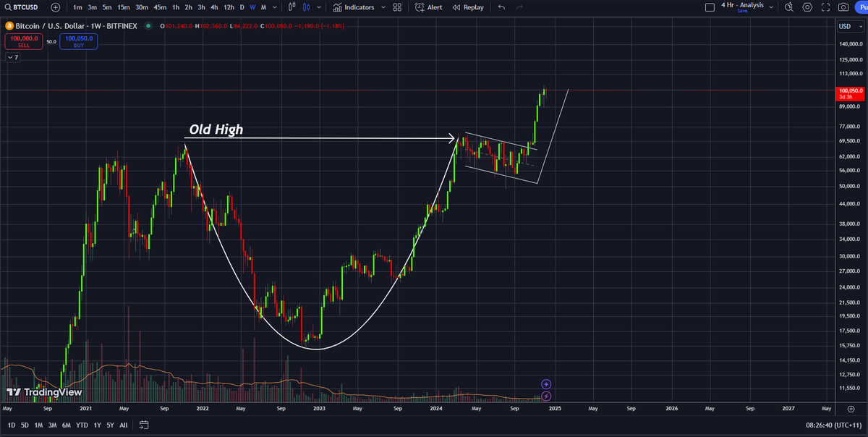This screenshot has height=437, width=868.
Task: Select the 30m timeframe
Action: point(142,7)
